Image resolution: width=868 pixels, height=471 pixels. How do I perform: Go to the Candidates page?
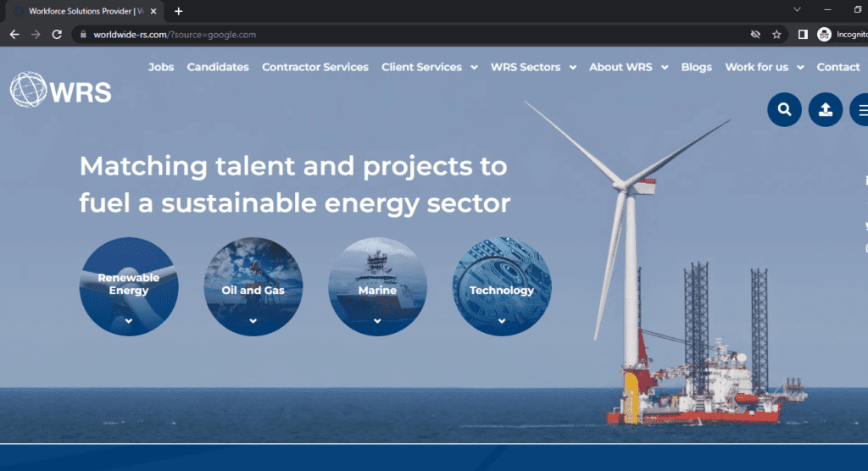tap(218, 67)
